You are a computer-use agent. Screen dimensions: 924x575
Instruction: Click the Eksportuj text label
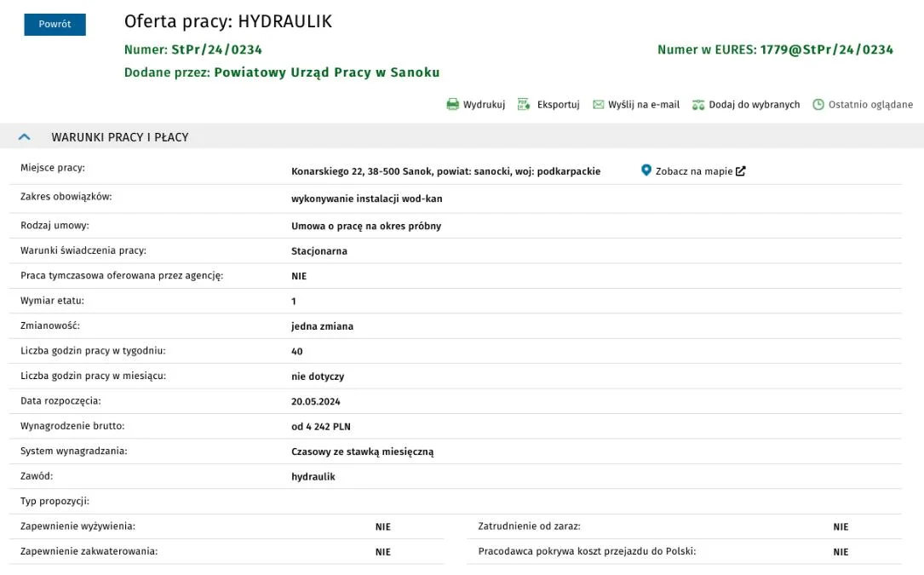(558, 105)
